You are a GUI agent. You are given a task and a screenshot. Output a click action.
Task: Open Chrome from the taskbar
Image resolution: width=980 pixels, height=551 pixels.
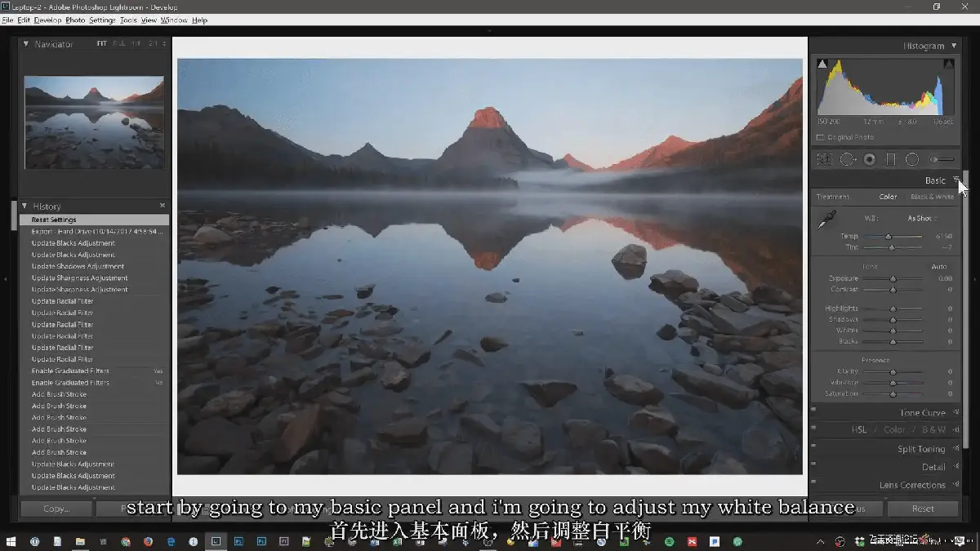coord(126,541)
